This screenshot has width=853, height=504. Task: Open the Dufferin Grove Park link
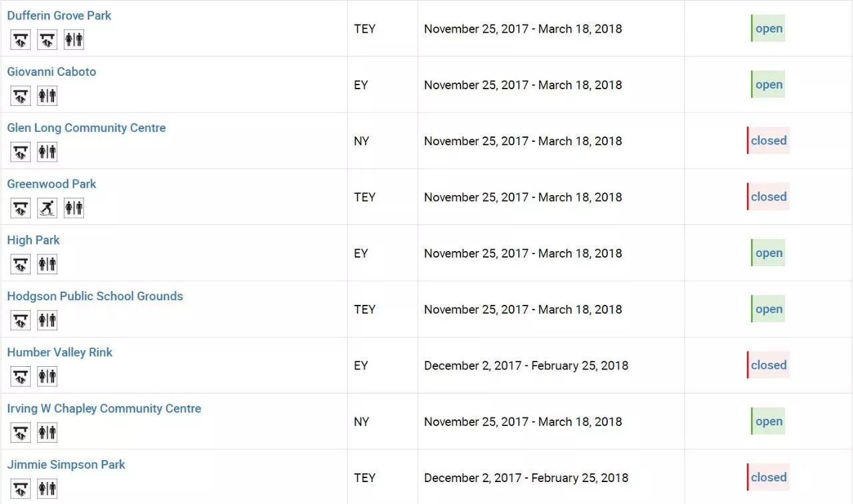click(x=59, y=15)
